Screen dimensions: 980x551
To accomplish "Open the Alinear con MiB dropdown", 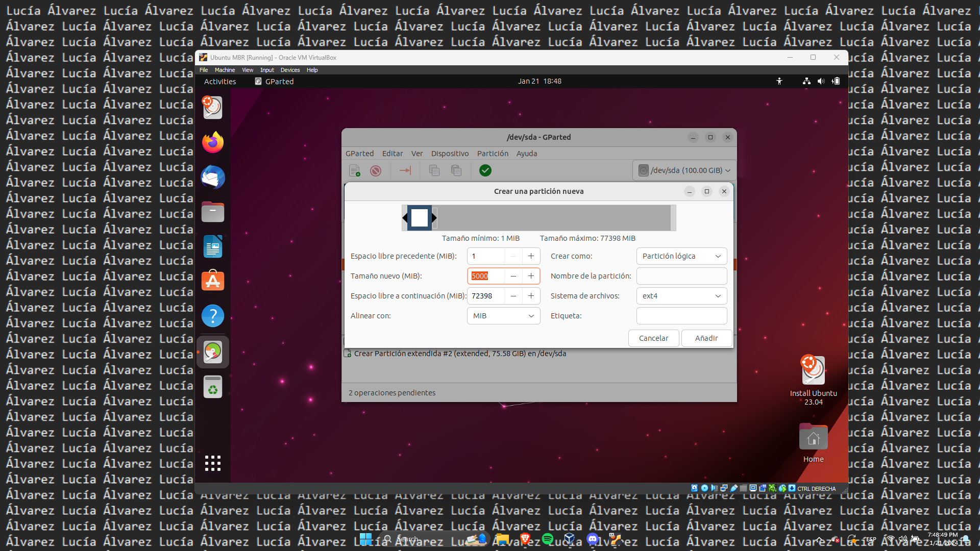I will pos(503,316).
